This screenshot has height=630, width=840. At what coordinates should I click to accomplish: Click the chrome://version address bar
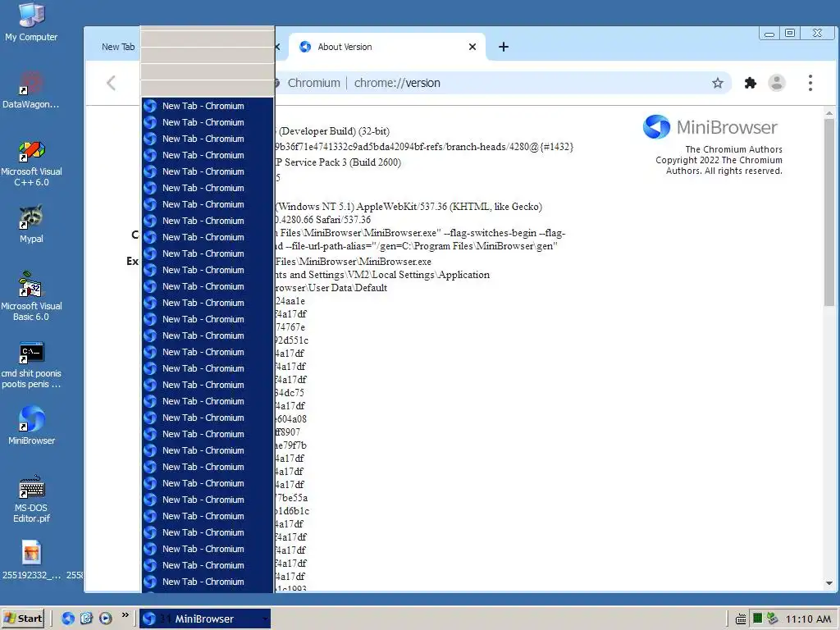pyautogui.click(x=397, y=83)
